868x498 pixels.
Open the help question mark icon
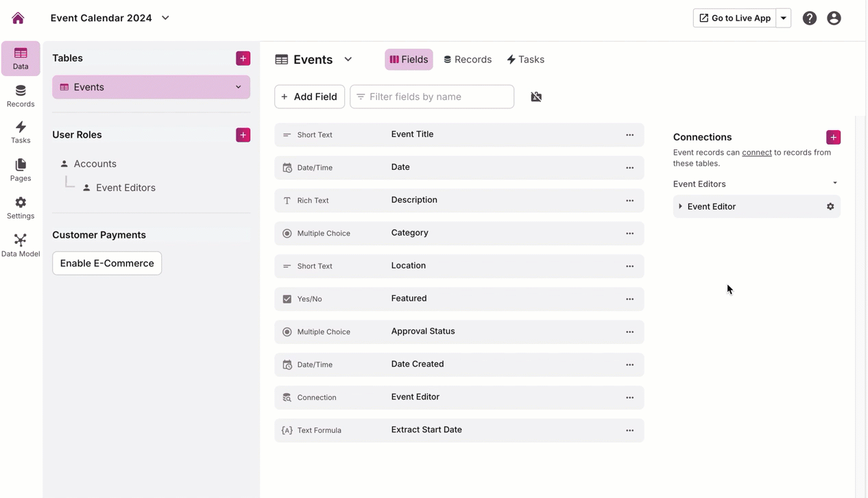[x=810, y=18]
